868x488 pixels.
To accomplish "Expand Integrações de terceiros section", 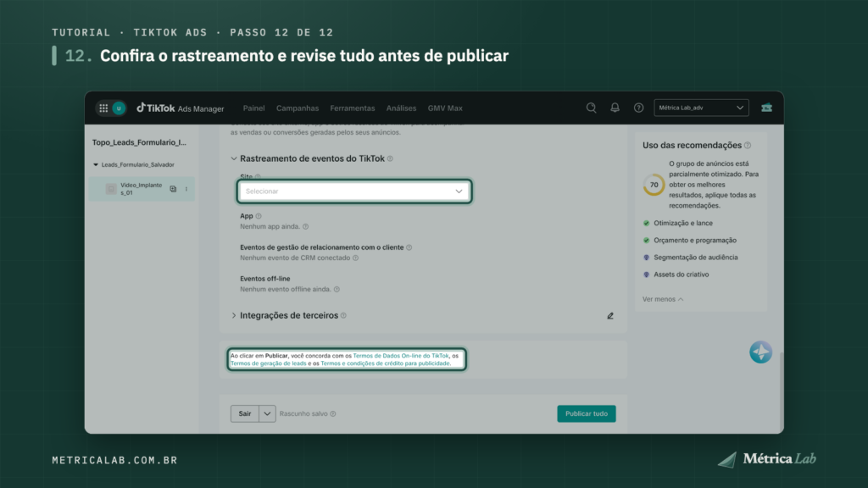I will (234, 315).
